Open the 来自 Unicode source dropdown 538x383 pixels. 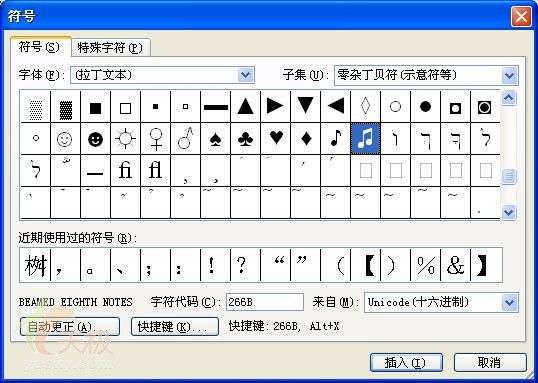510,303
